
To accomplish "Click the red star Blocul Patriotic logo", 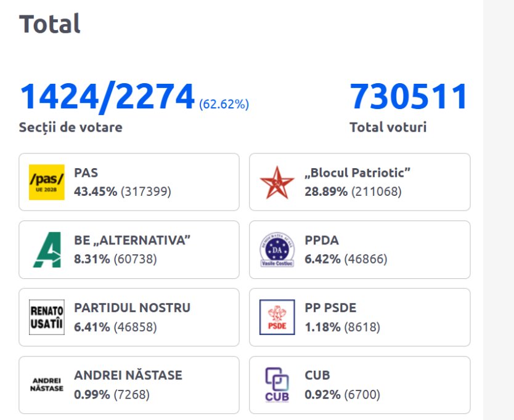I will (277, 182).
